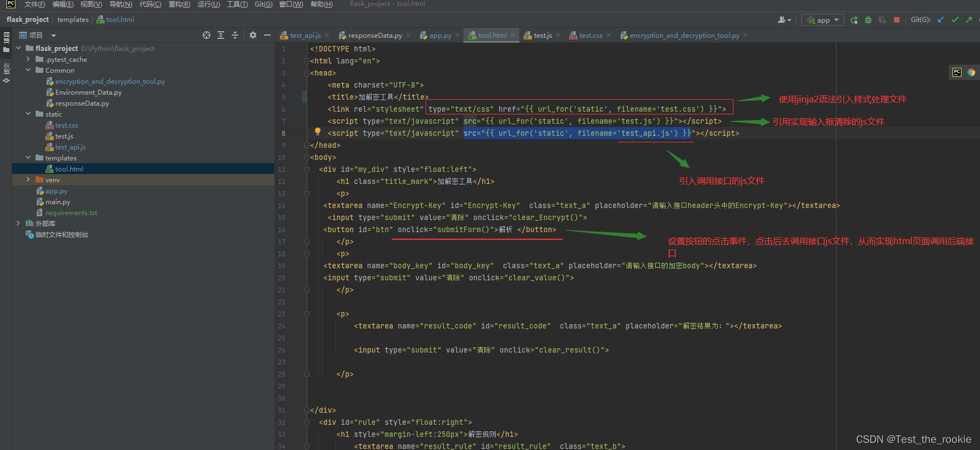
Task: Open the 编辑(E) menu
Action: [63, 4]
